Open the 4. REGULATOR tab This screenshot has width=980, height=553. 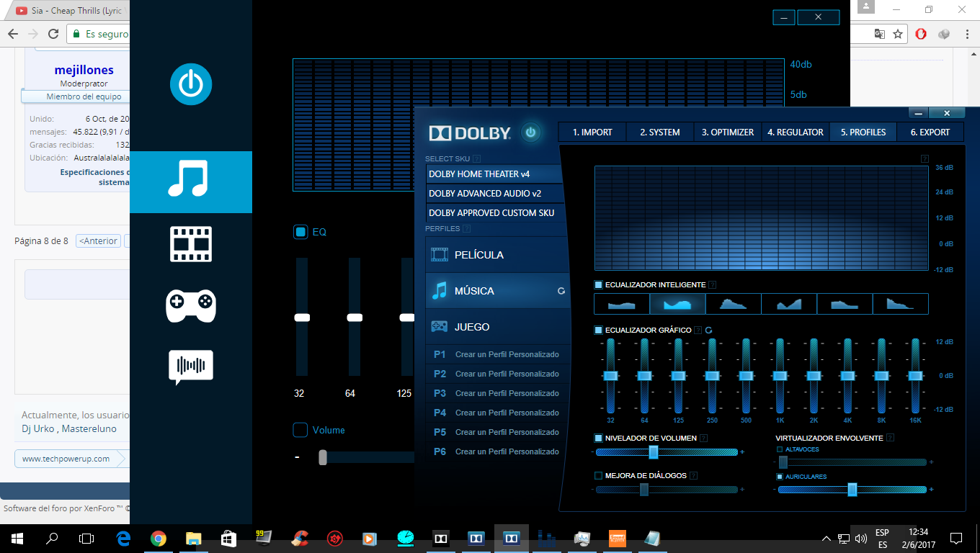(796, 132)
